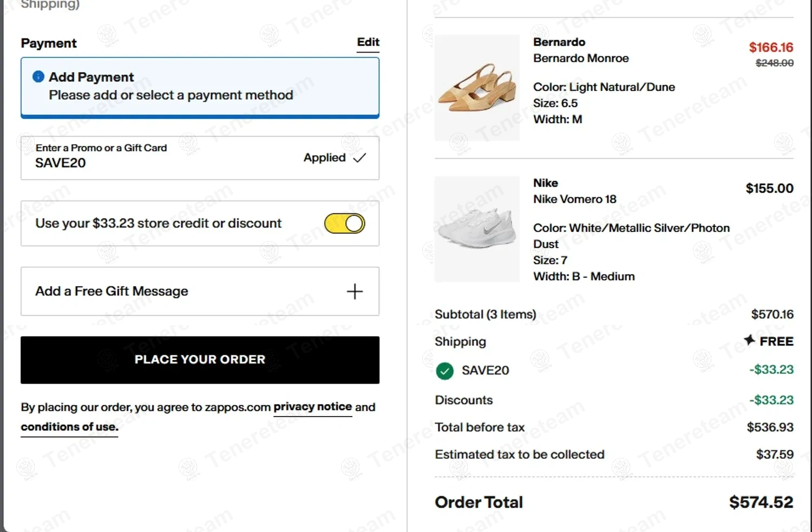Screen dimensions: 812x532
Task: Click the sparkle icon next to FREE shipping
Action: point(749,340)
